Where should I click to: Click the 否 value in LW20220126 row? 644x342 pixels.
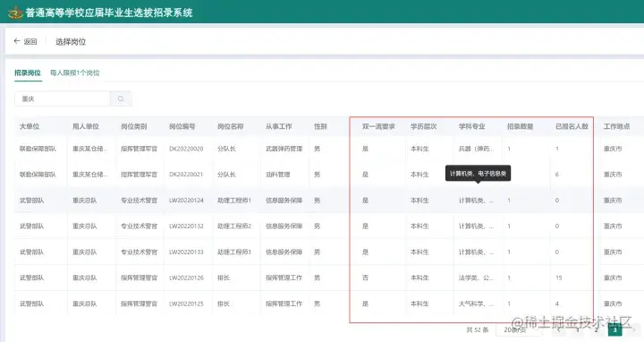point(365,278)
